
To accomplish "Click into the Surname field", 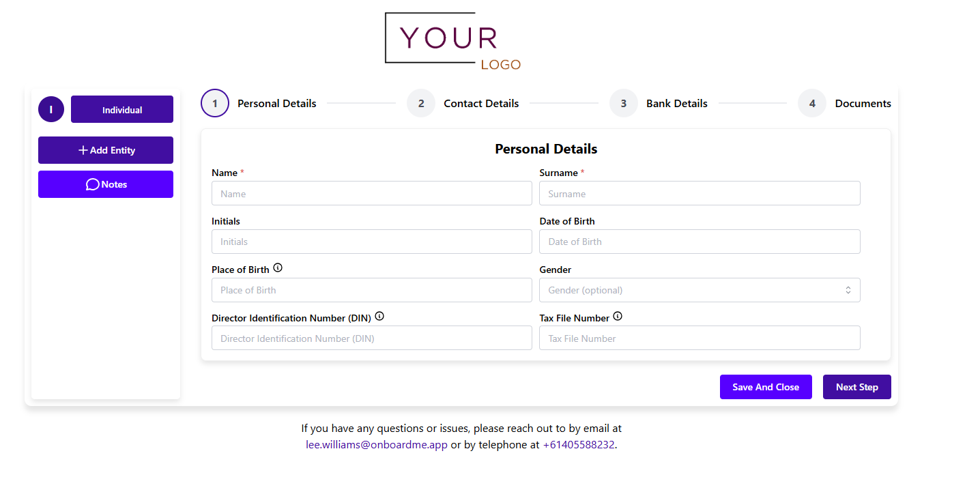I will tap(700, 194).
